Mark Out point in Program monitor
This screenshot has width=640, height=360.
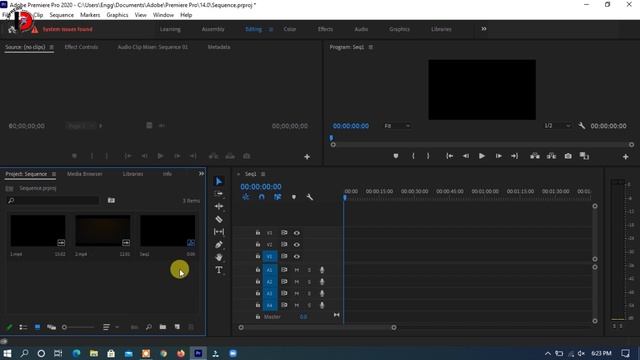point(428,156)
